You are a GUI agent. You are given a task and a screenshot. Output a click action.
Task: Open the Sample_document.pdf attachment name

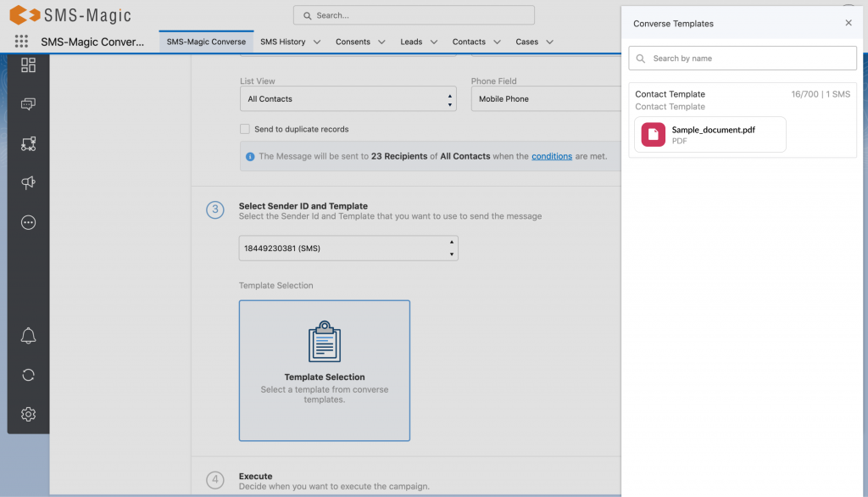714,130
